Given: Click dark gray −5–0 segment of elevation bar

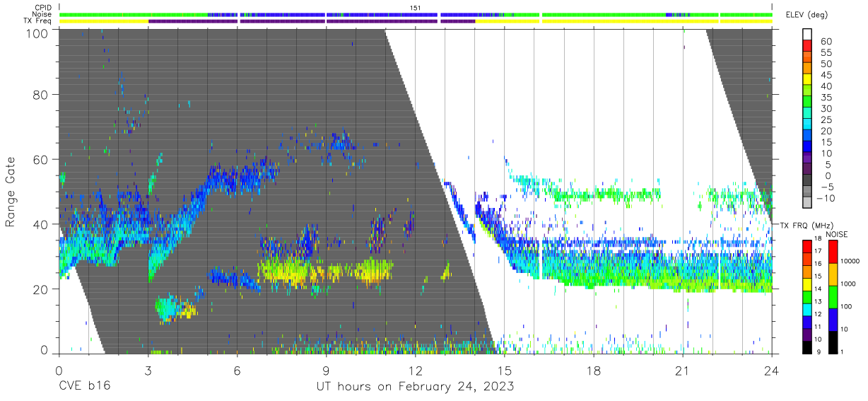Looking at the screenshot, I should click(808, 181).
